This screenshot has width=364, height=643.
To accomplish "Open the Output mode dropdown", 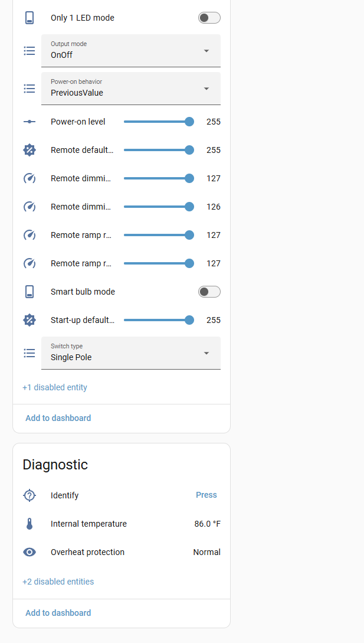I will pos(131,51).
